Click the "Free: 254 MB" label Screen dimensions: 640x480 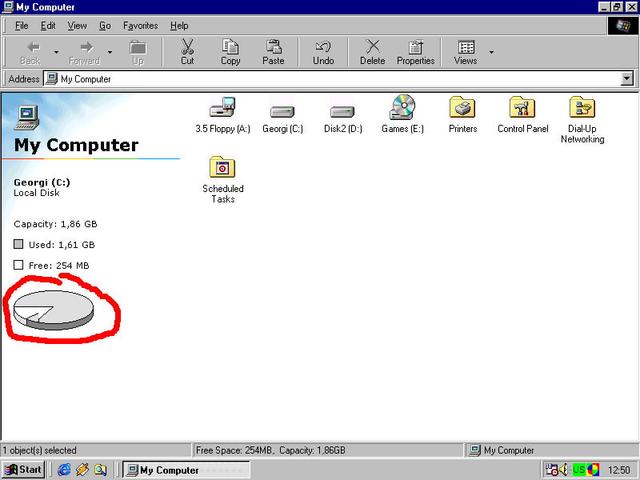59,265
